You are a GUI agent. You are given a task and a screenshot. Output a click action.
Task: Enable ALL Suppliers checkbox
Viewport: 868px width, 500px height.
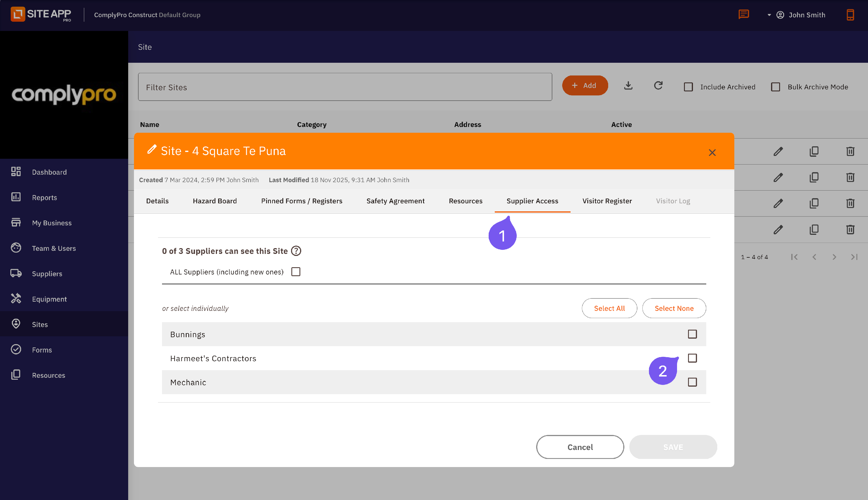tap(295, 272)
